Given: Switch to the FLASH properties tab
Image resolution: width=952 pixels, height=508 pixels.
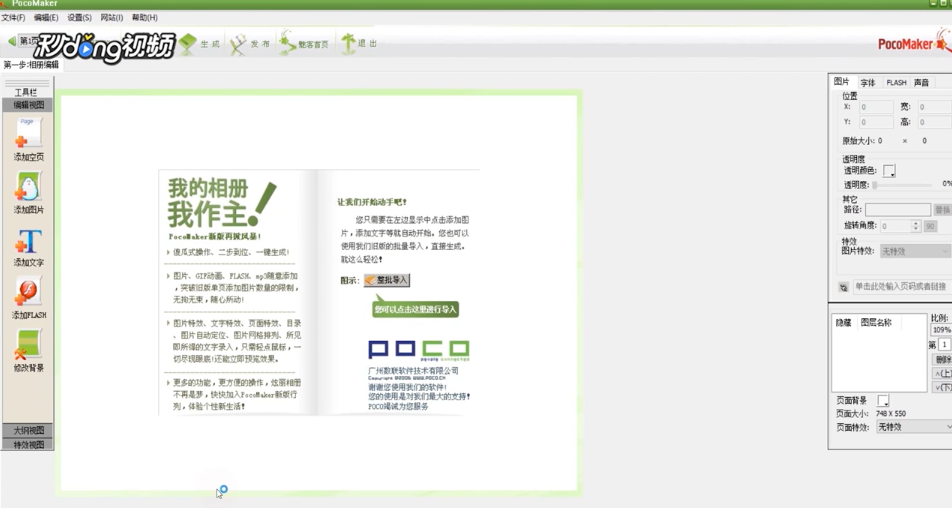Looking at the screenshot, I should pos(896,83).
